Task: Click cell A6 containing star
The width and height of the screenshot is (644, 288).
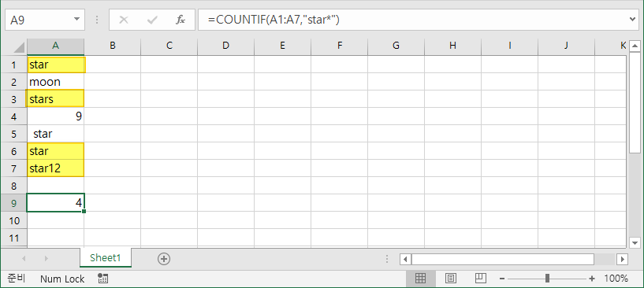Action: pyautogui.click(x=56, y=151)
